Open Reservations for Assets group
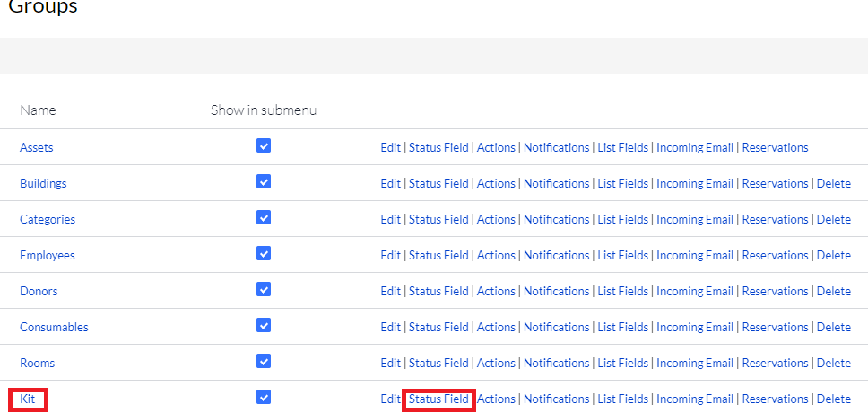868x412 pixels. tap(775, 148)
